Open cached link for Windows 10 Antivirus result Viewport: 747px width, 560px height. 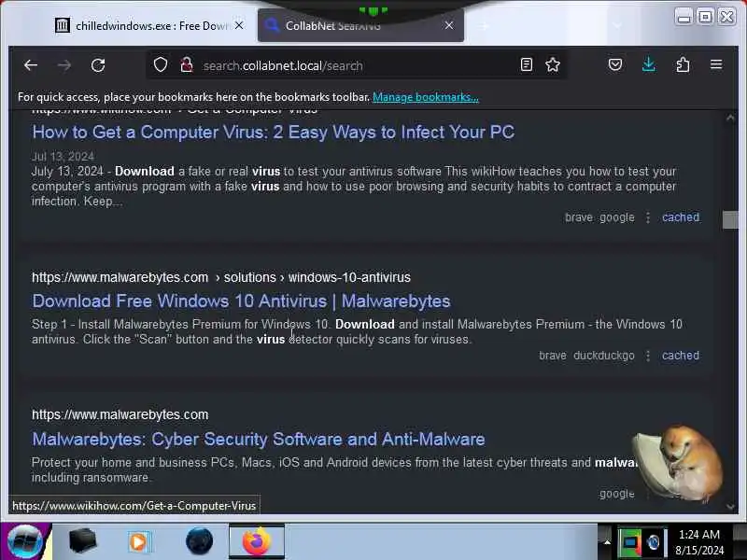pyautogui.click(x=681, y=356)
